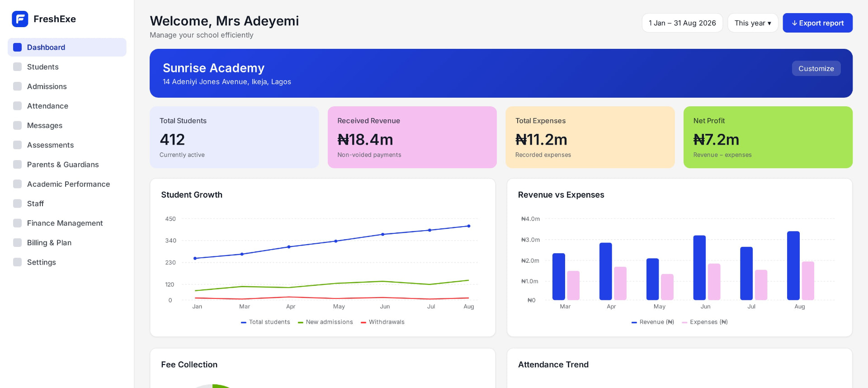This screenshot has height=388, width=868.
Task: Click the Admissions sidebar icon
Action: click(x=18, y=86)
